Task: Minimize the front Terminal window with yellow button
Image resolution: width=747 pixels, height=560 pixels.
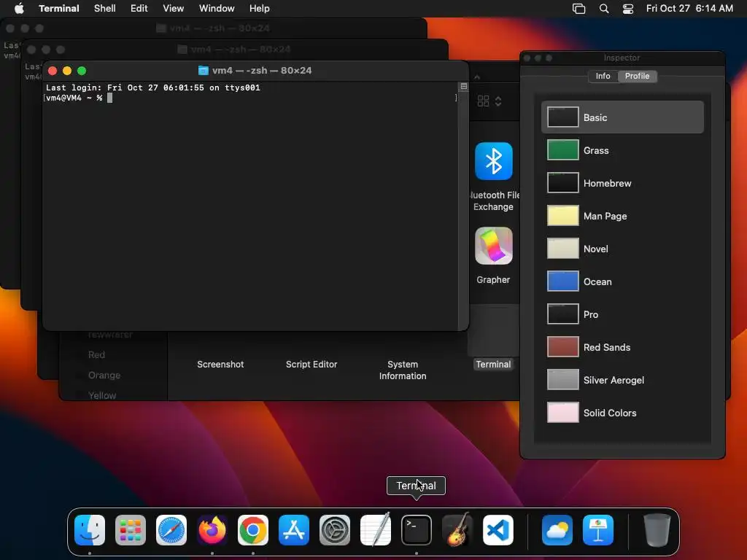Action: click(67, 71)
